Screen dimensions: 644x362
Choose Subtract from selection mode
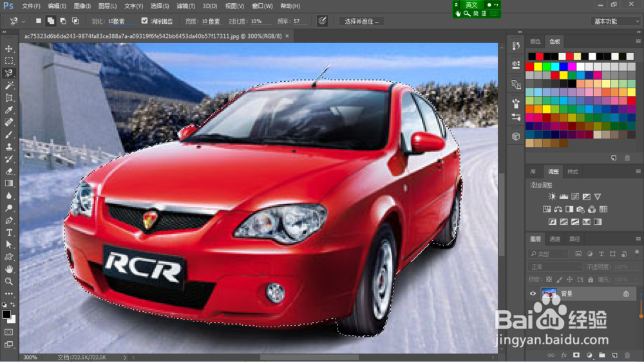pyautogui.click(x=63, y=21)
